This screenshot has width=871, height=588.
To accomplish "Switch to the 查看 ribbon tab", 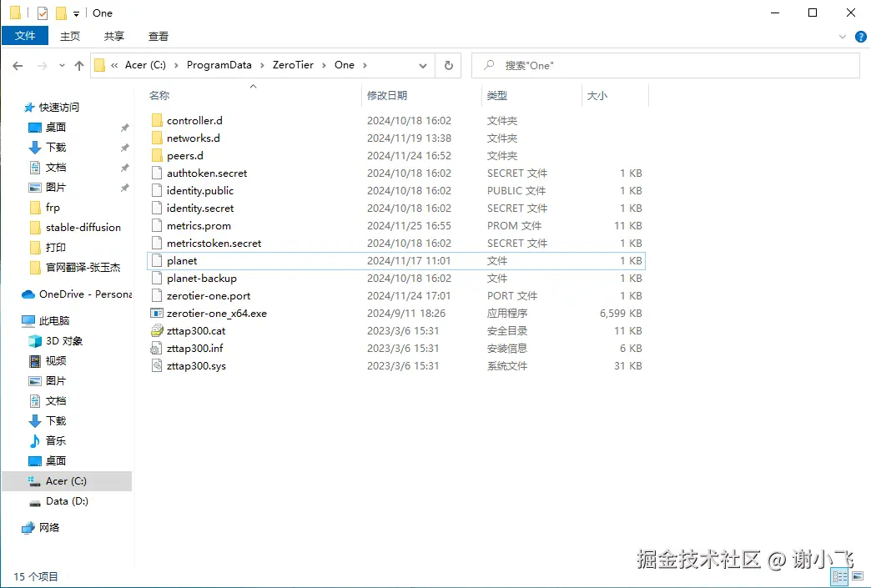I will tap(159, 36).
